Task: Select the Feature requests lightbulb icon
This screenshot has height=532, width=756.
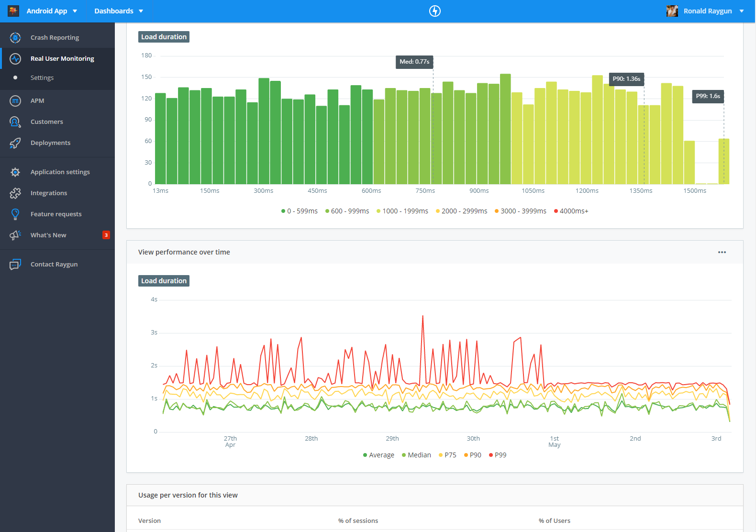Action: point(15,214)
